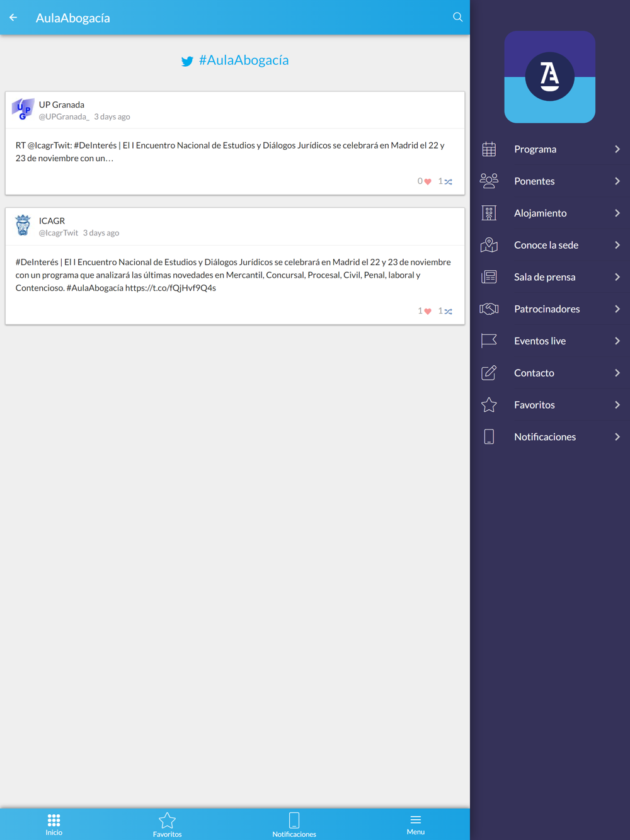Click the Sala de prensa newspaper icon
This screenshot has height=840, width=630.
tap(489, 277)
